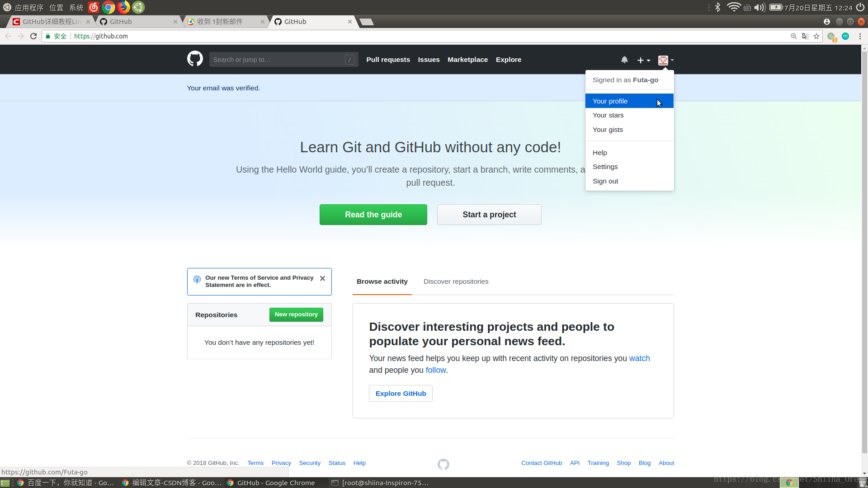Click the Search or jump to field
This screenshot has width=868, height=488.
[x=283, y=60]
